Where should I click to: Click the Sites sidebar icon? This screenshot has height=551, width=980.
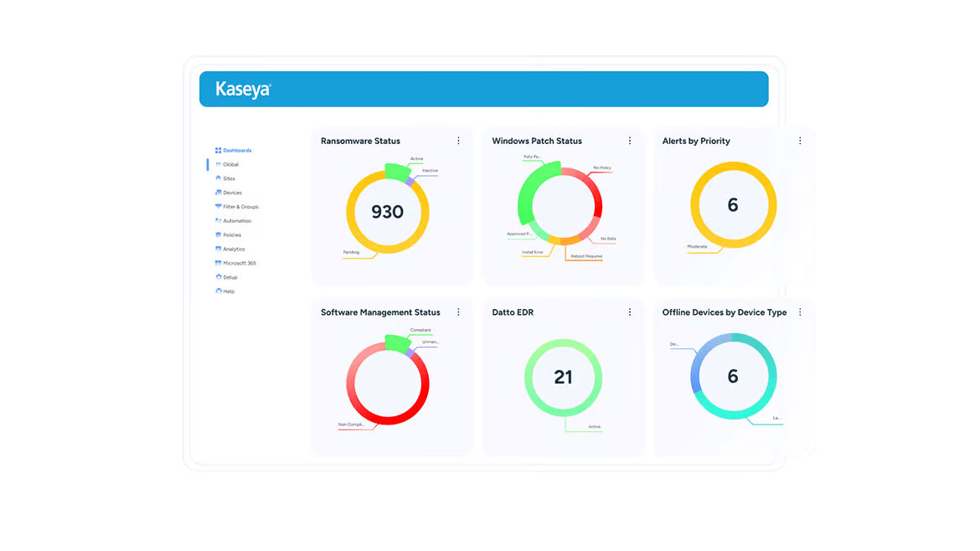(218, 178)
